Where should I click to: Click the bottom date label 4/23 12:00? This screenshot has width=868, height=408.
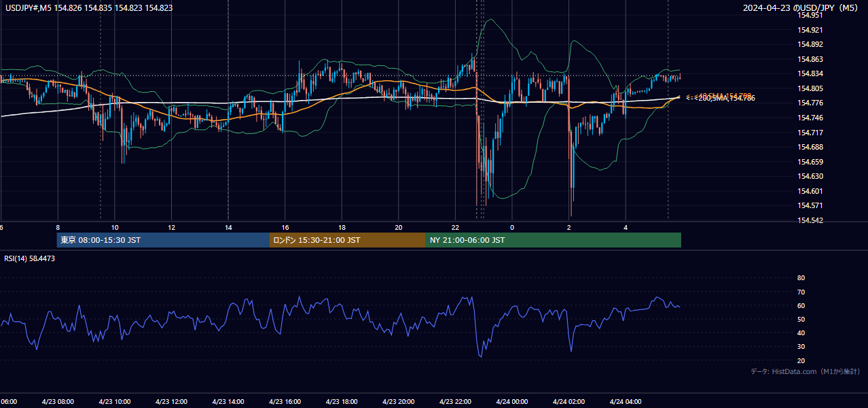[171, 402]
